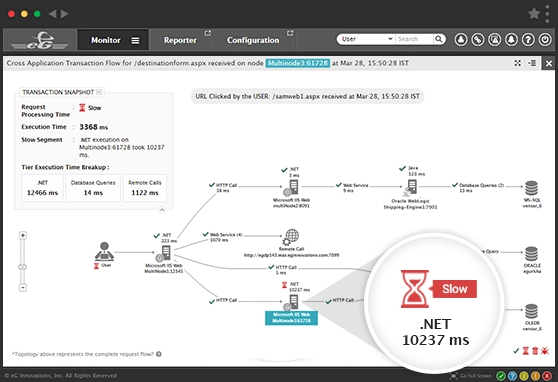Click the red Slow hourglass in snapshot
The height and width of the screenshot is (382, 558).
click(x=82, y=108)
